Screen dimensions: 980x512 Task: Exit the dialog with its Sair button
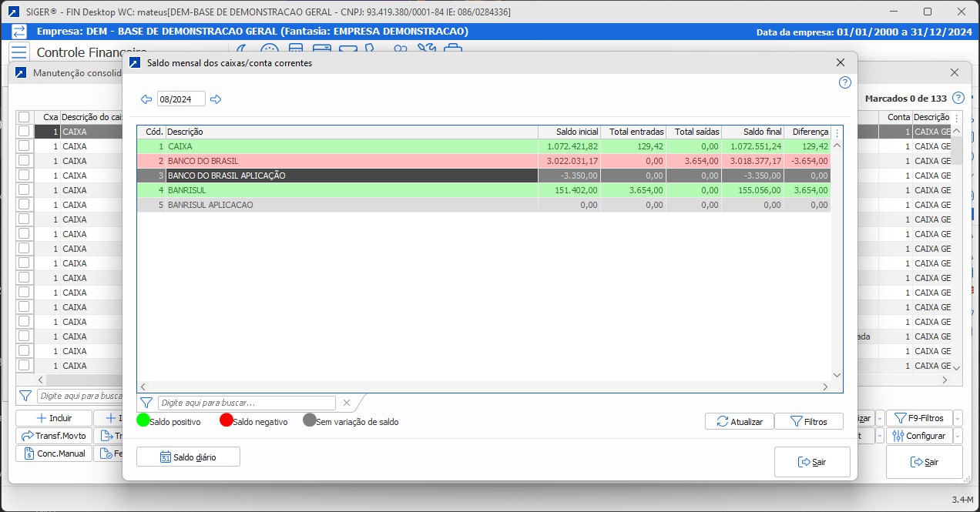point(812,462)
